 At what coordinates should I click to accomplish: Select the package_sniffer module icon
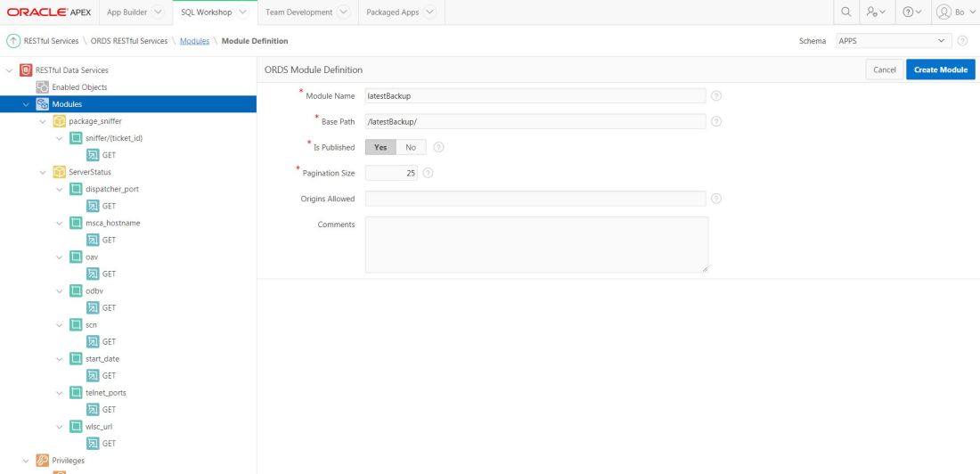coord(60,121)
